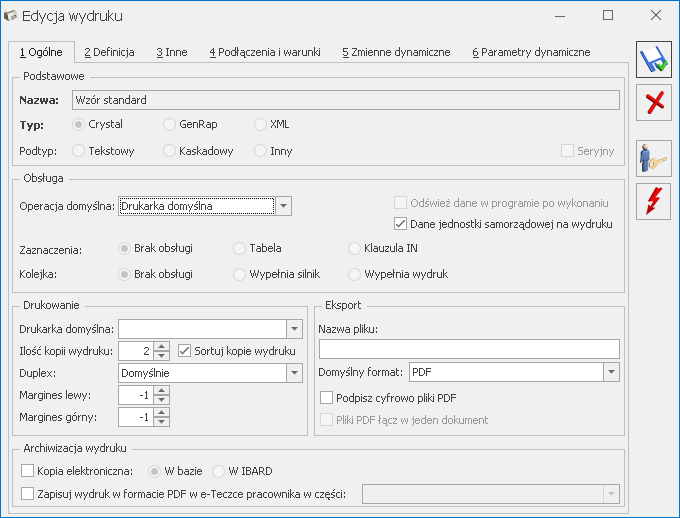Increase the Ilość kopii wydruku value

tap(162, 346)
